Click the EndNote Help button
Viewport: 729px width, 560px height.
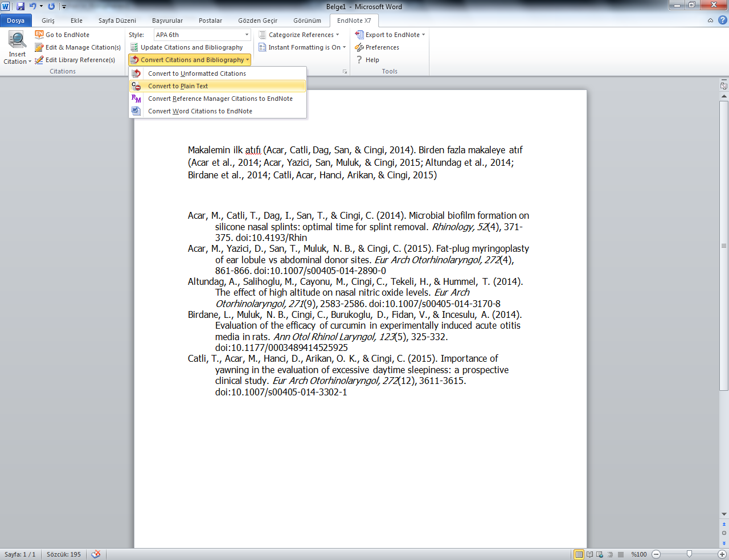click(367, 60)
